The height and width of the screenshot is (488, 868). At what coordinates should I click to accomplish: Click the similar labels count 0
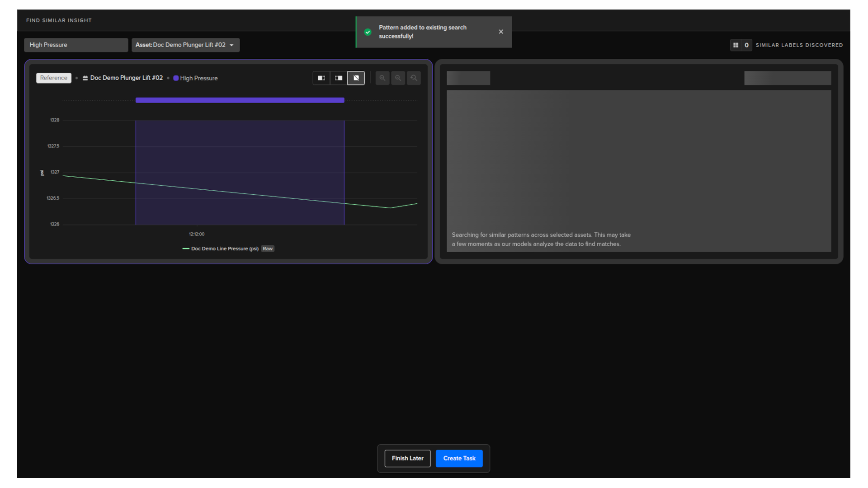(746, 45)
